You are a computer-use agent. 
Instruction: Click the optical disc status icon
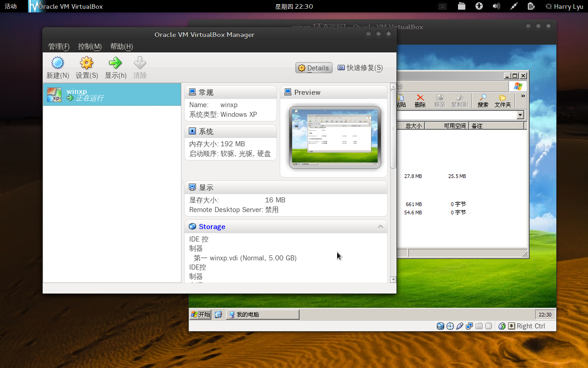(x=450, y=326)
